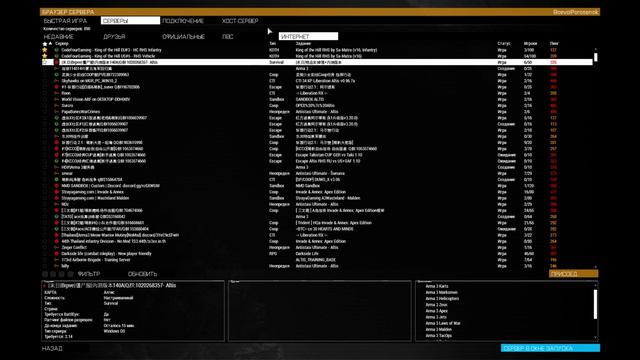
Task: Open the ХОСТ СЕРВЕР tab
Action: pos(240,20)
